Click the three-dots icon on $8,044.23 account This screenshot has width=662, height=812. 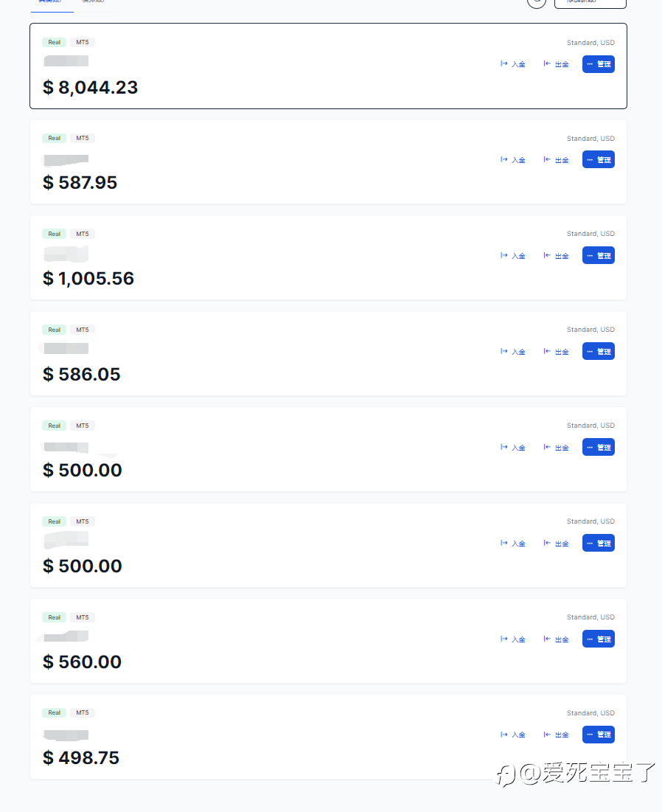pyautogui.click(x=590, y=64)
